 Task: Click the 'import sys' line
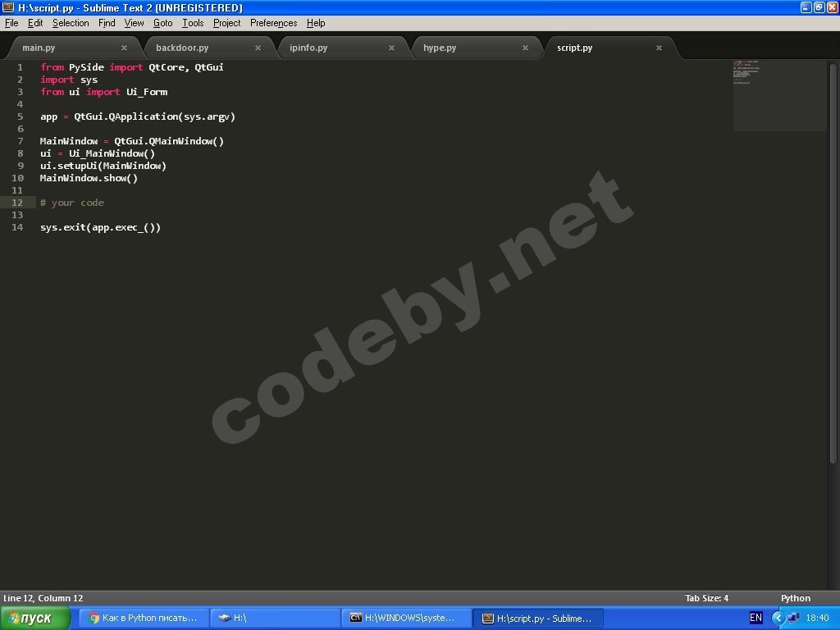(x=69, y=80)
